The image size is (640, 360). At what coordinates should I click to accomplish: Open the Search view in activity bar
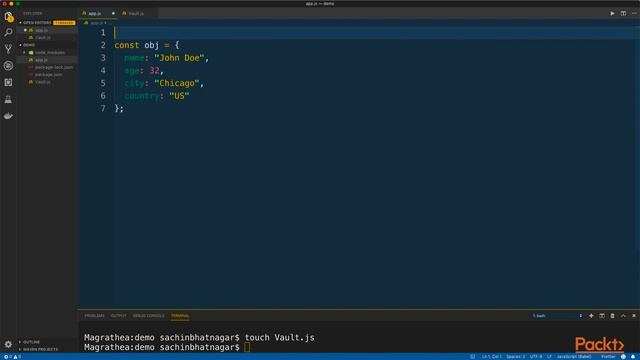pyautogui.click(x=8, y=32)
